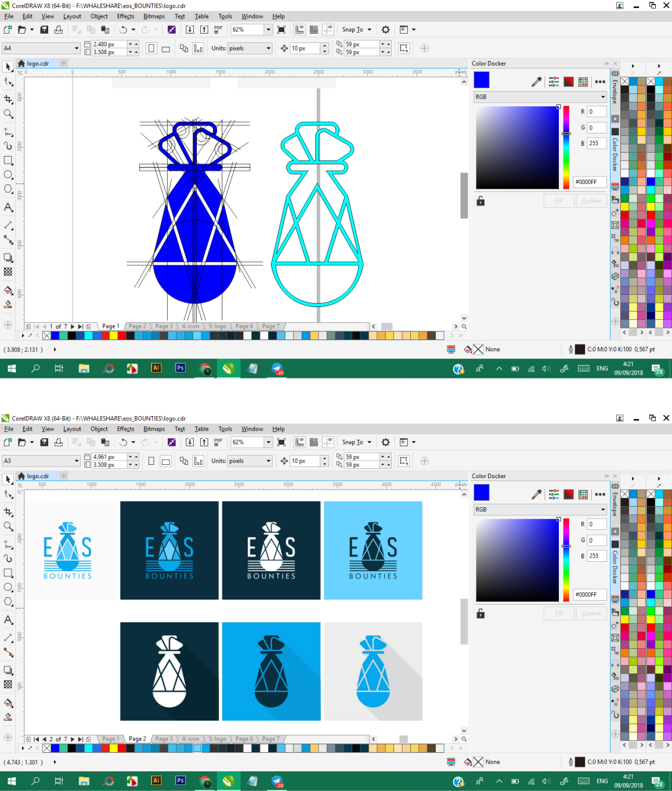Toggle Show Rulers in the upper window toolbar
Image resolution: width=672 pixels, height=791 pixels.
click(299, 30)
